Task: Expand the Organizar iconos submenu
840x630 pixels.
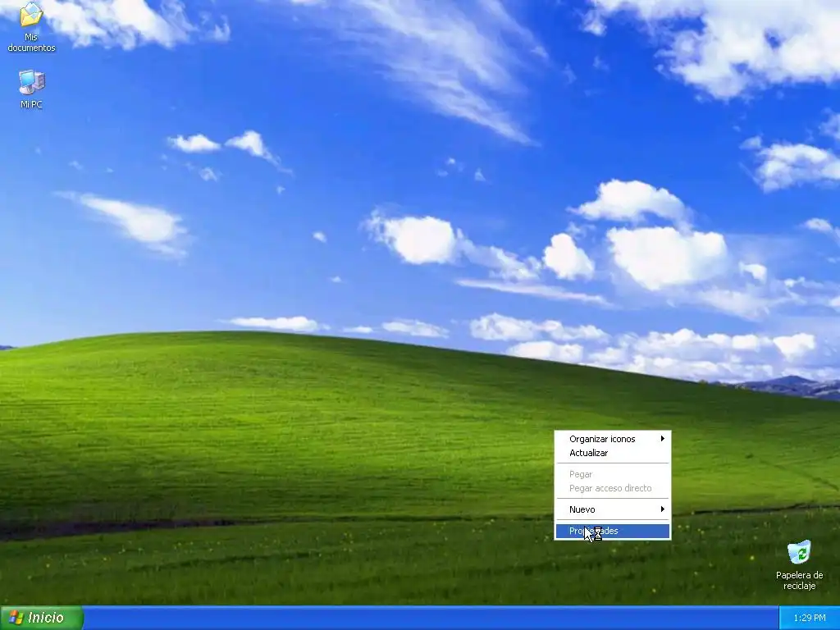Action: point(612,439)
